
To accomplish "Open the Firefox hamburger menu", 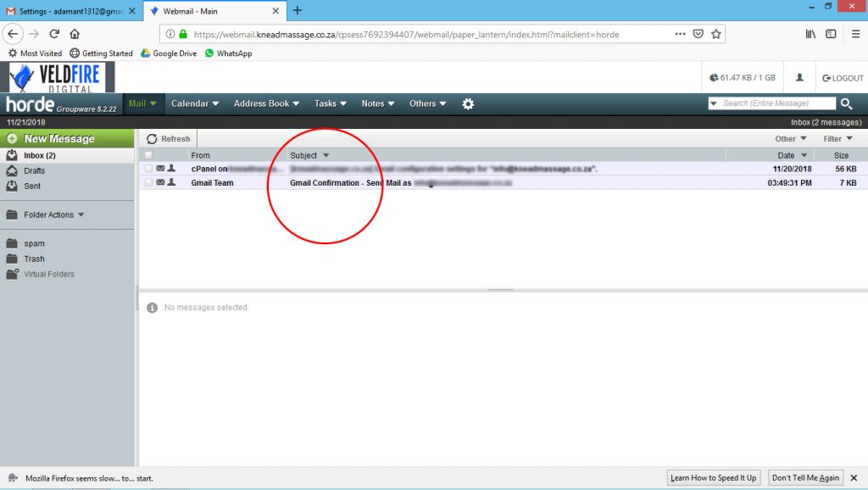I will (x=855, y=34).
